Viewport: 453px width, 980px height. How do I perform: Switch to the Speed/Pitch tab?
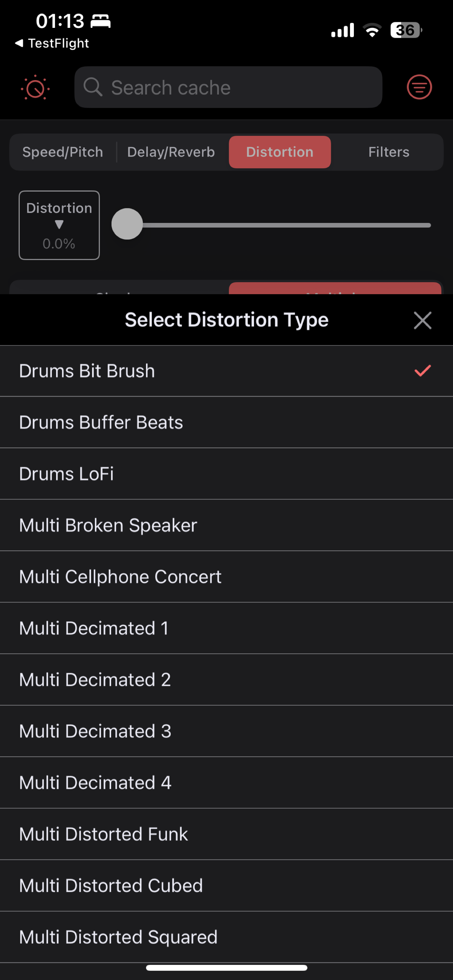tap(63, 152)
